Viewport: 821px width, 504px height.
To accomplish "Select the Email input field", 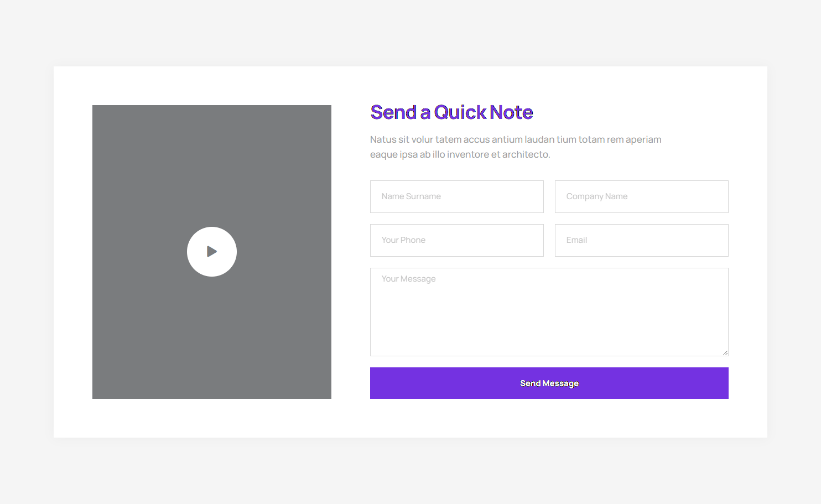I will [x=642, y=240].
